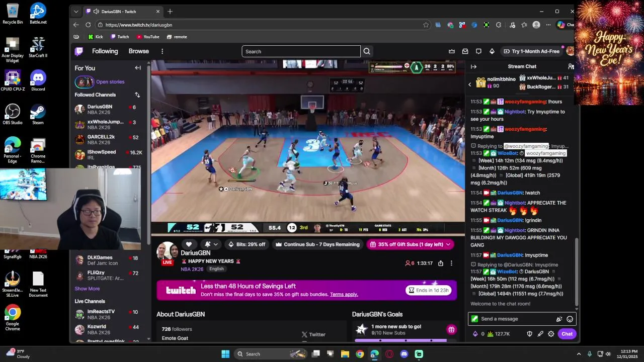Click the gift sub goal icon

click(451, 330)
